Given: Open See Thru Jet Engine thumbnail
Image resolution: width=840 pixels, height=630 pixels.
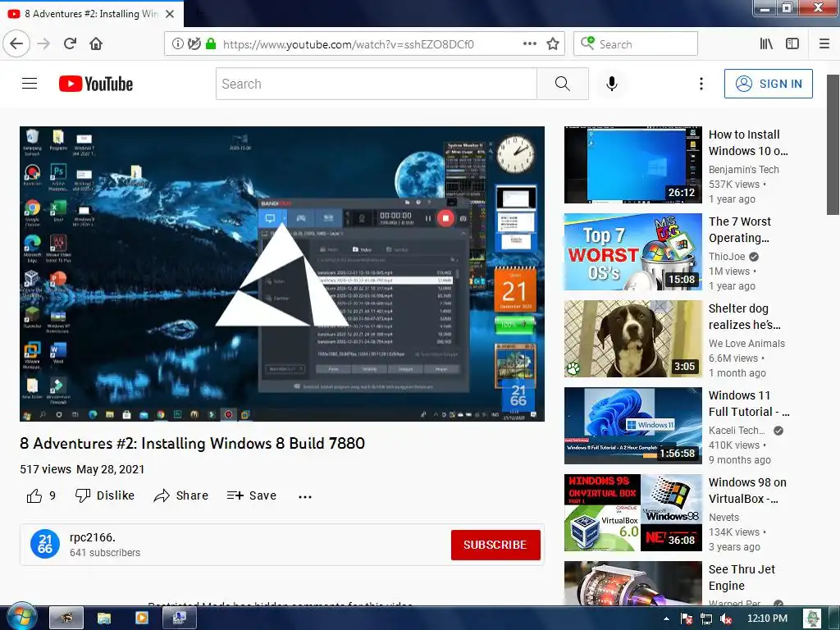Looking at the screenshot, I should click(x=632, y=583).
